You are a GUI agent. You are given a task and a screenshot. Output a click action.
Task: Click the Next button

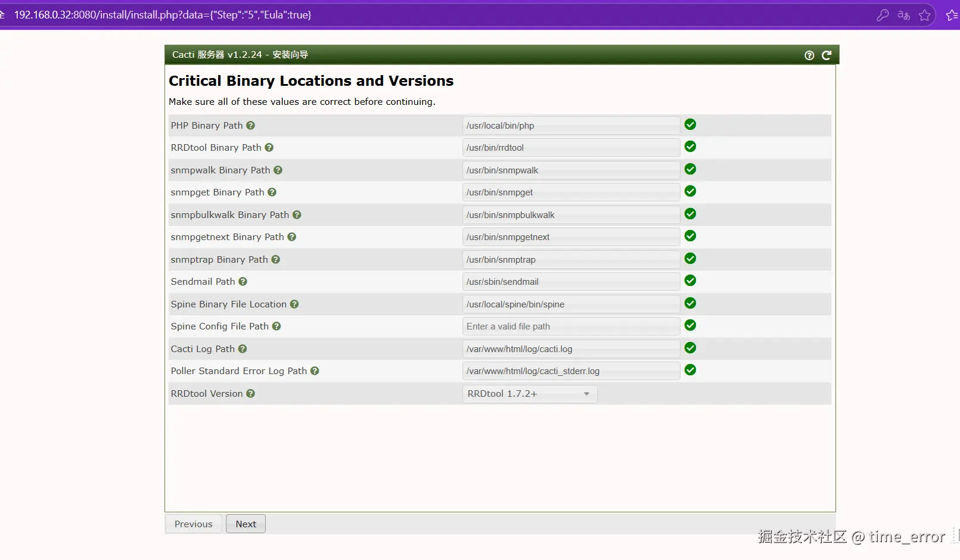(x=246, y=524)
